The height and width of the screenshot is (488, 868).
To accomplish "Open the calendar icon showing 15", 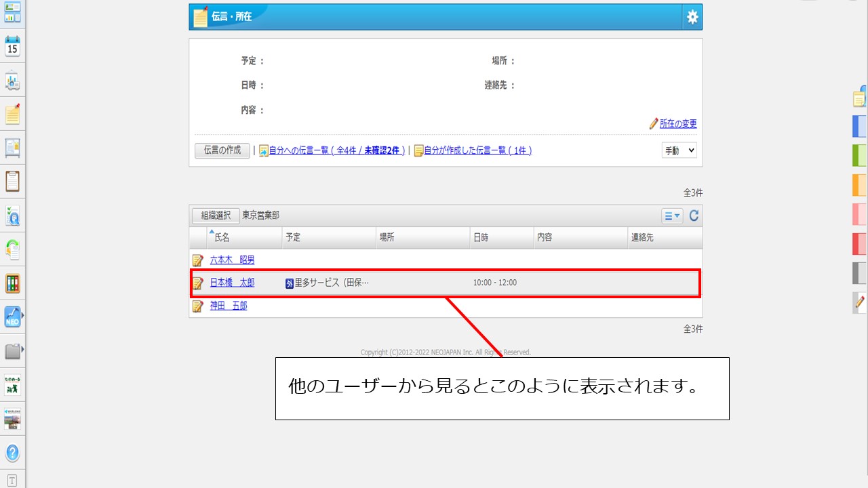I will (12, 46).
